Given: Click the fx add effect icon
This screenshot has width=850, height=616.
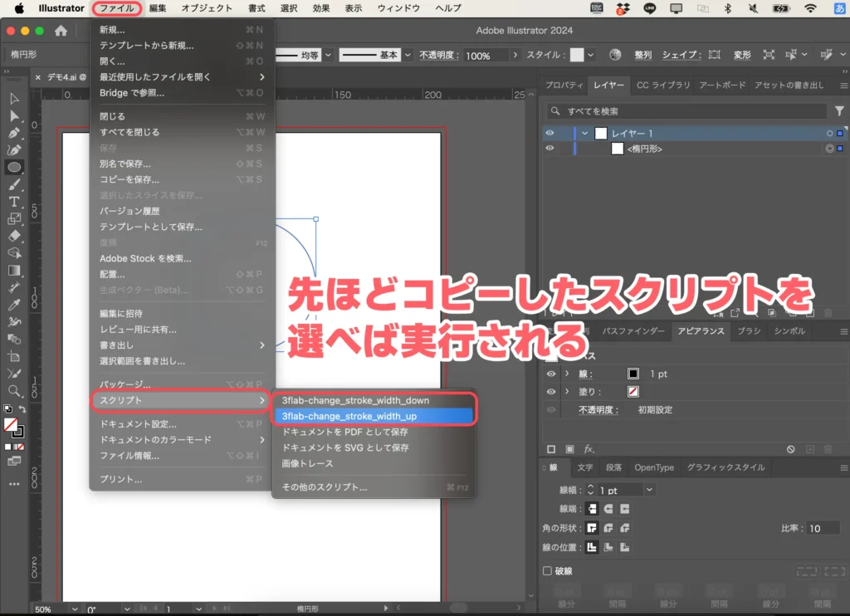Looking at the screenshot, I should (x=589, y=449).
